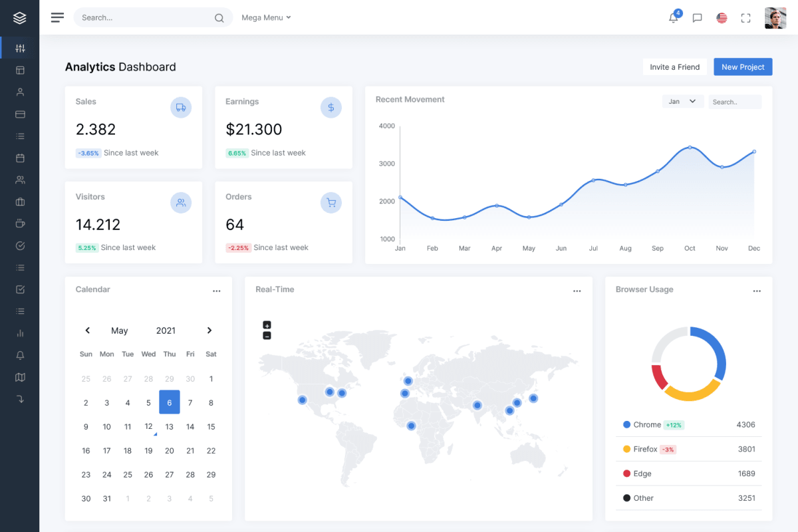Click the bell icon in the left sidebar

pos(20,355)
